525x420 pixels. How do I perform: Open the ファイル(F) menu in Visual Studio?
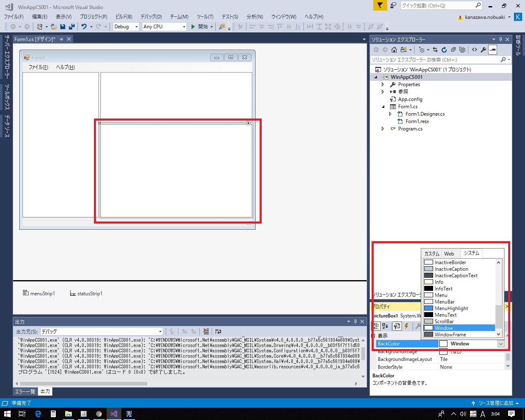click(14, 17)
